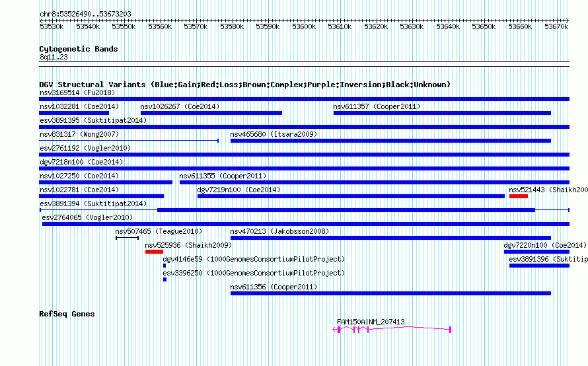The image size is (588, 366).
Task: Click the black nsv507465 (Teague2010) bracket bar
Action: [127, 238]
